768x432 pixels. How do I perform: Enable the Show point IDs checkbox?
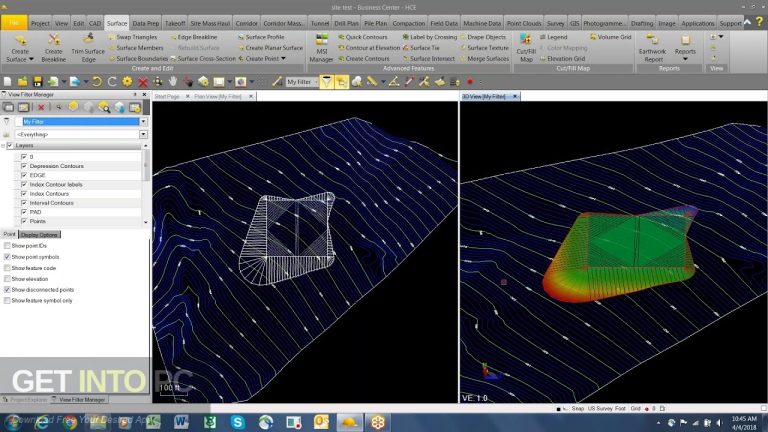pos(8,245)
